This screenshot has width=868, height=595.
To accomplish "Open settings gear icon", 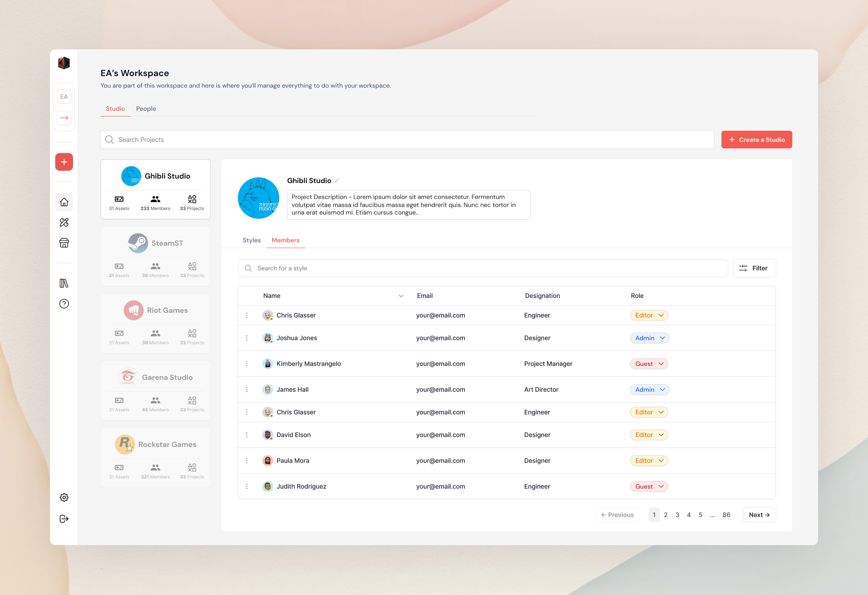I will [x=64, y=498].
